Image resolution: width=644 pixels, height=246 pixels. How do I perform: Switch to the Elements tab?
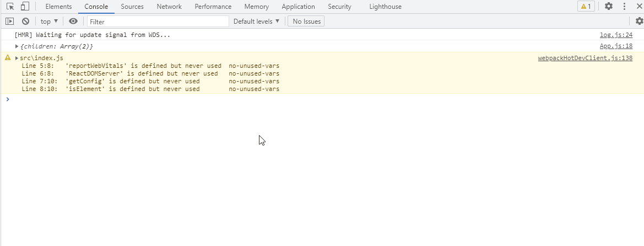pos(58,7)
